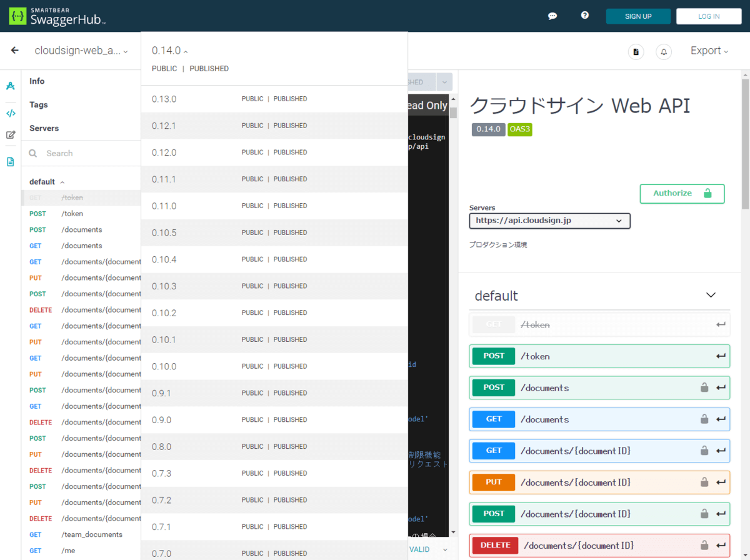
Task: Select version 0.13.0 from the list
Action: pos(274,99)
